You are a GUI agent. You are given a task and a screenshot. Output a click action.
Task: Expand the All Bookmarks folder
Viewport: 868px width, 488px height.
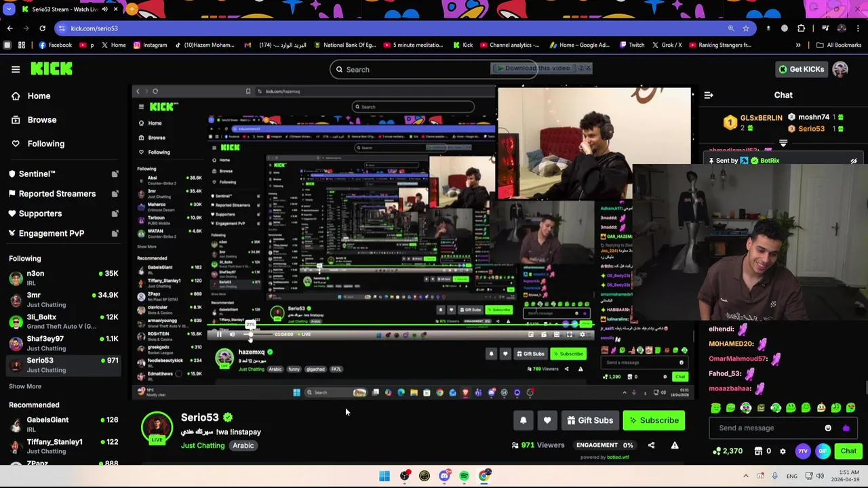839,45
